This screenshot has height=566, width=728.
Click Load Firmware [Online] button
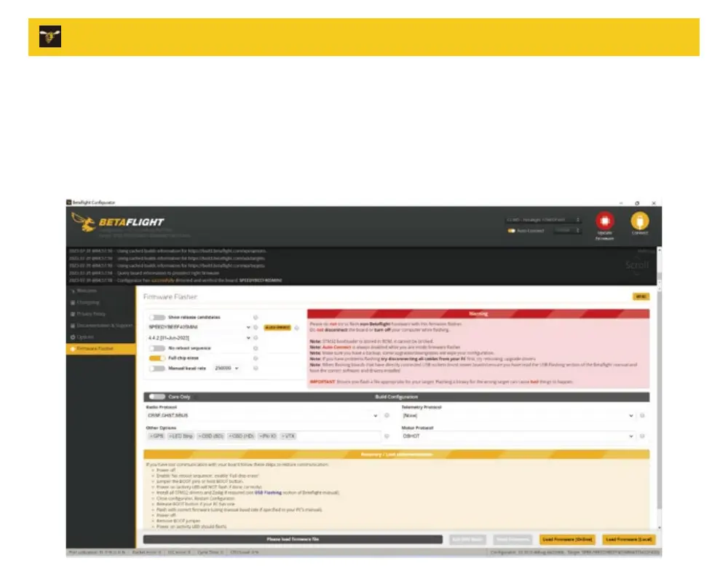567,540
